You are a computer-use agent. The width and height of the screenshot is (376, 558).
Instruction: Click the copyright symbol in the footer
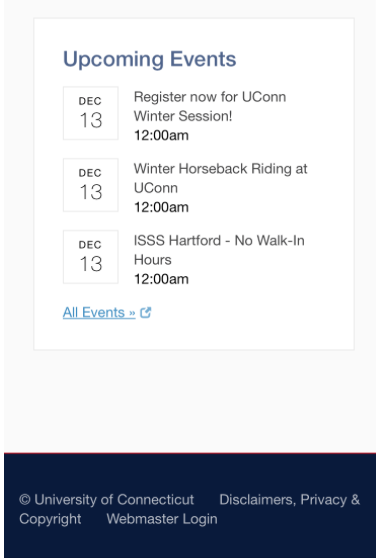coord(25,500)
